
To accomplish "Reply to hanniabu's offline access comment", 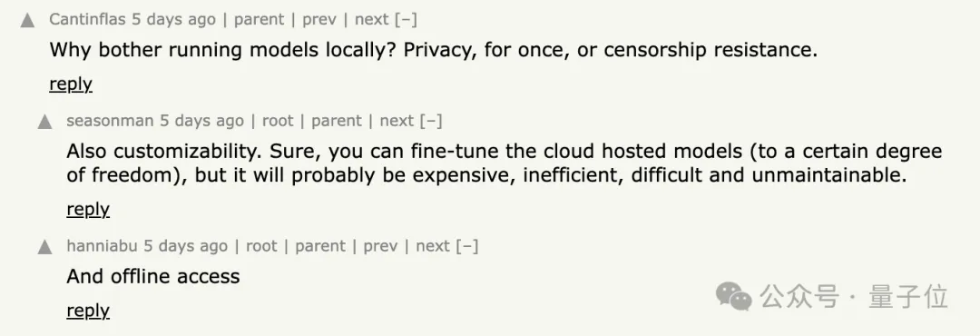I will coord(88,311).
